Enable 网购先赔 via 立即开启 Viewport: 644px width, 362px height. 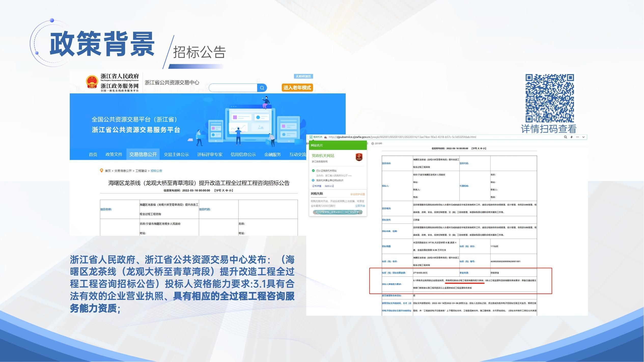pos(360,206)
